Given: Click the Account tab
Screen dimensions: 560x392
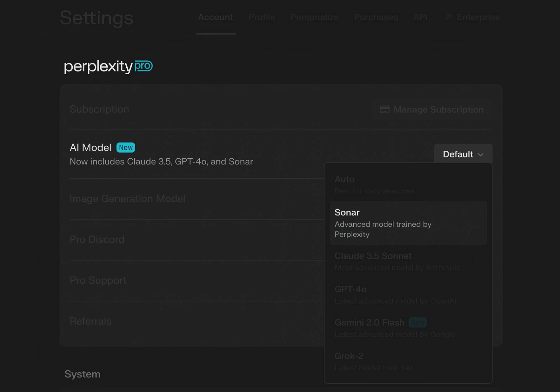Looking at the screenshot, I should point(216,17).
